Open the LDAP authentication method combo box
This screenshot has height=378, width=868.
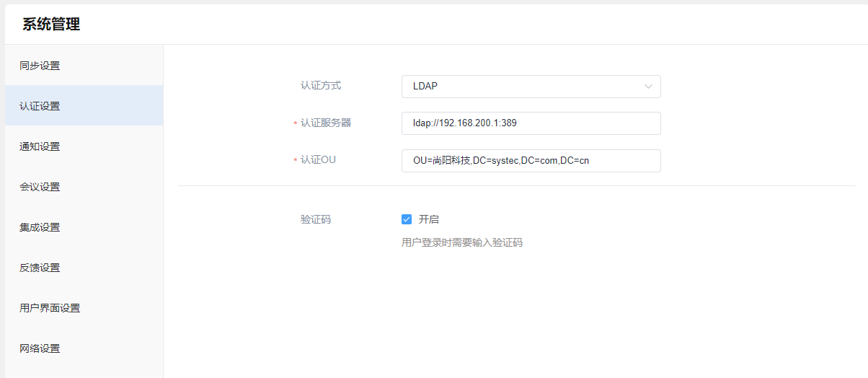[x=519, y=87]
